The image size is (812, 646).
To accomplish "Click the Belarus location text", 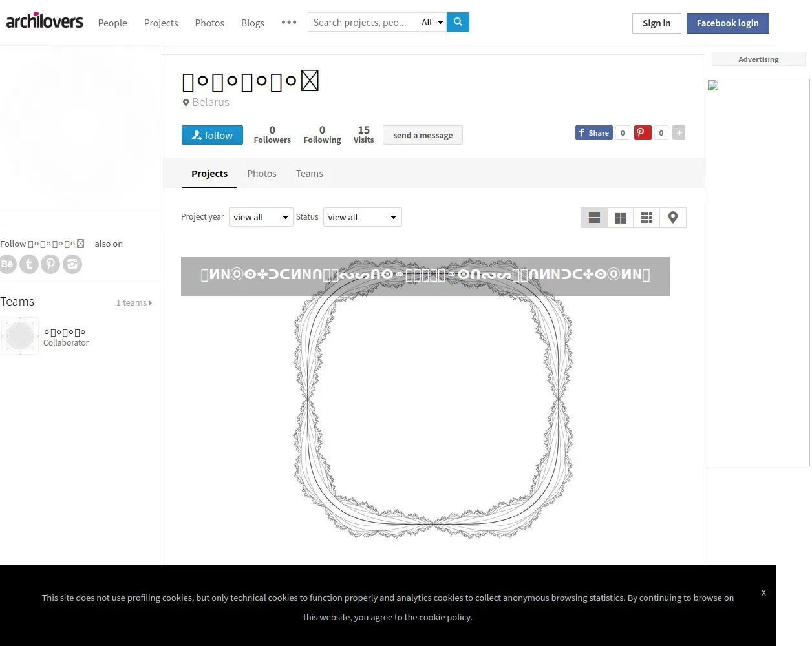I will point(211,102).
